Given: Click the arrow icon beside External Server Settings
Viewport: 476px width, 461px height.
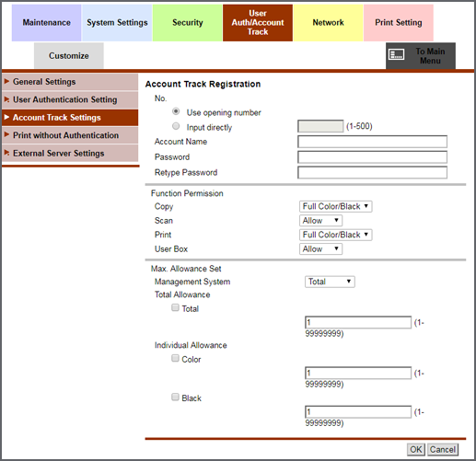Looking at the screenshot, I should pyautogui.click(x=6, y=153).
